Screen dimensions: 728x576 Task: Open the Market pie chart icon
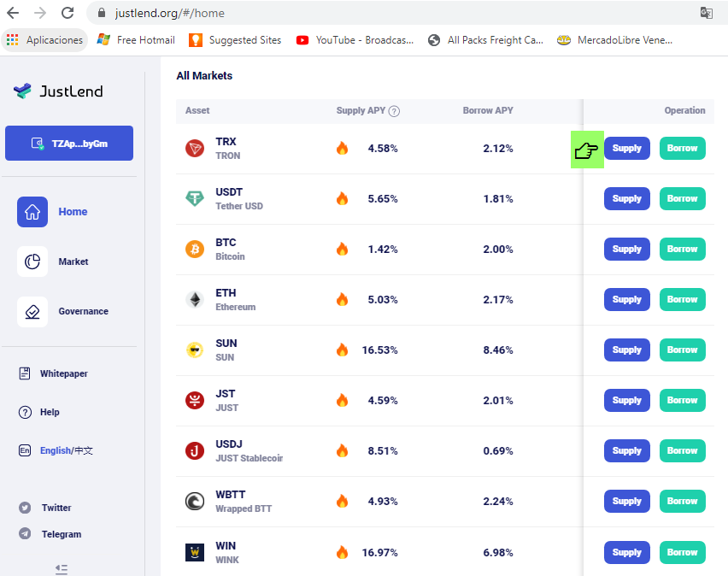pyautogui.click(x=32, y=262)
